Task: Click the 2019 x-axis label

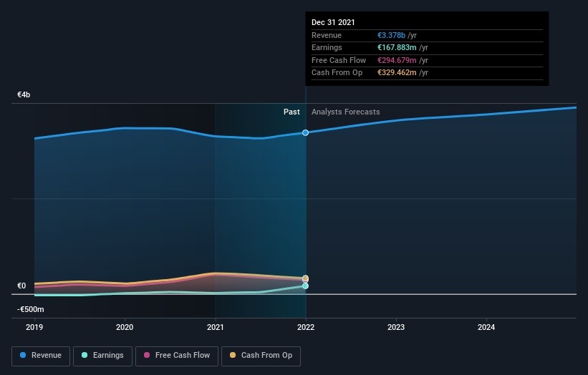Action: pyautogui.click(x=34, y=328)
